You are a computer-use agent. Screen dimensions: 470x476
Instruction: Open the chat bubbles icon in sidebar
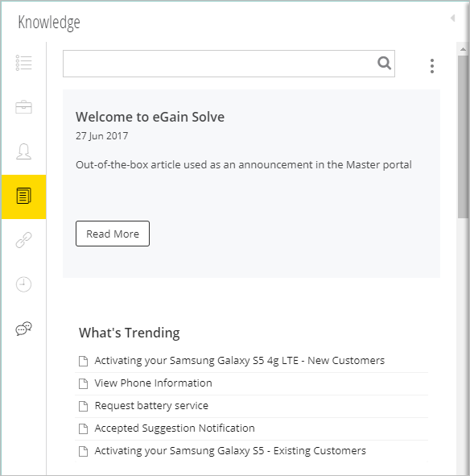click(x=23, y=329)
